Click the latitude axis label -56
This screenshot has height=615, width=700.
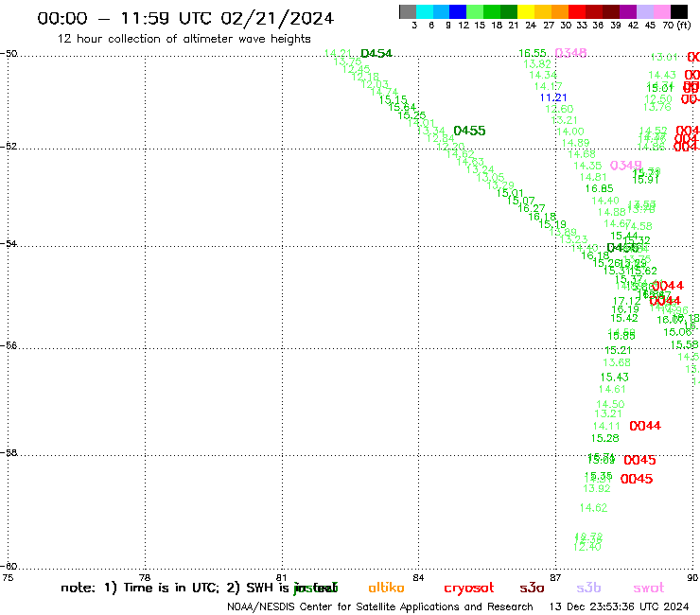9,345
